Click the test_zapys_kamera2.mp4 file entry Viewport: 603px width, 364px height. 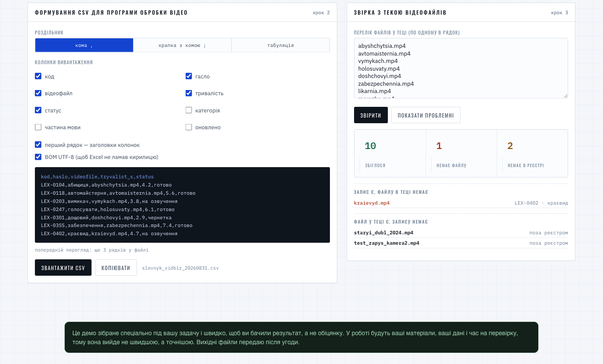pos(387,243)
